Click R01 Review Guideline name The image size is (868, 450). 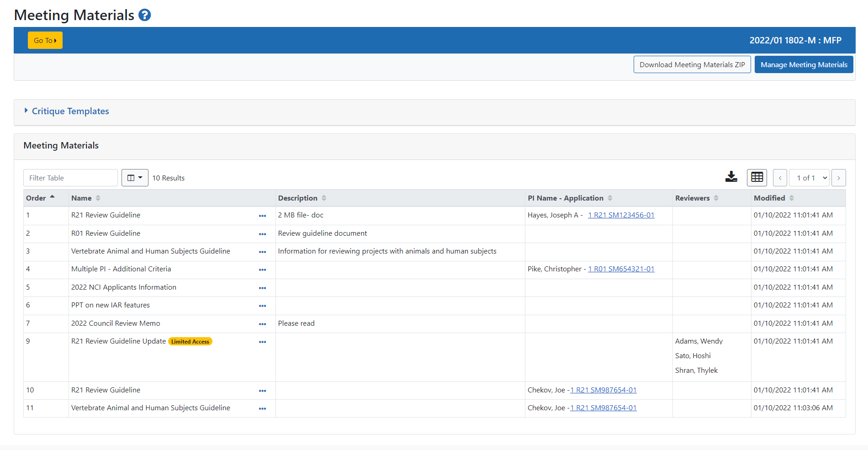coord(106,233)
